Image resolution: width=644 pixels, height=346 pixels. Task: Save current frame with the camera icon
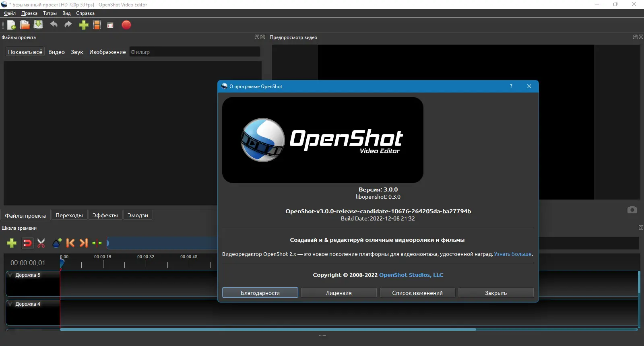point(632,210)
